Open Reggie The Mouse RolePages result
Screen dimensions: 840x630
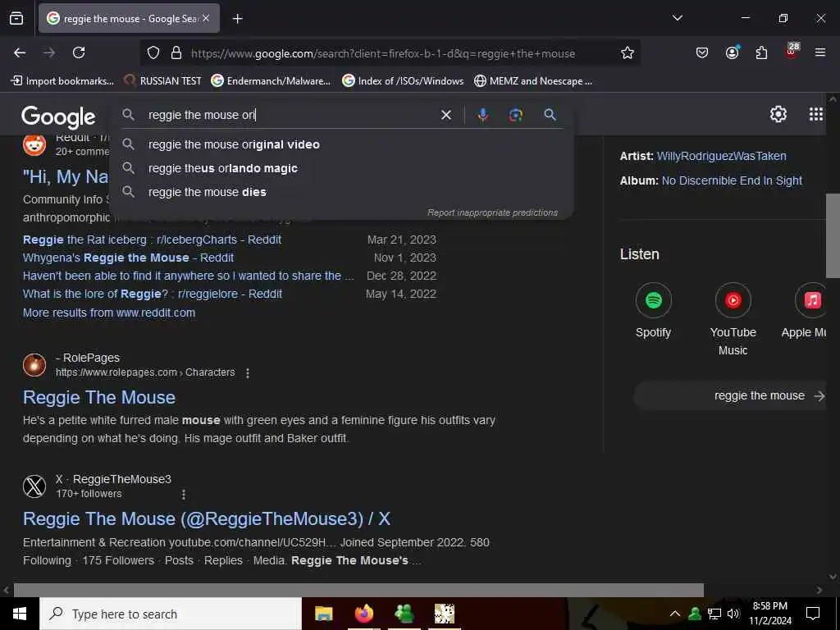[x=99, y=398]
